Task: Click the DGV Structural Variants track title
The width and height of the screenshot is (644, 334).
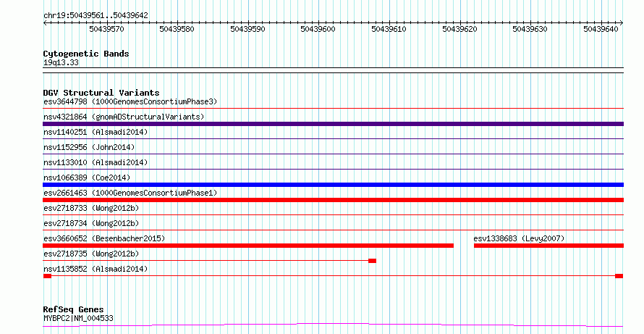Action: 101,93
